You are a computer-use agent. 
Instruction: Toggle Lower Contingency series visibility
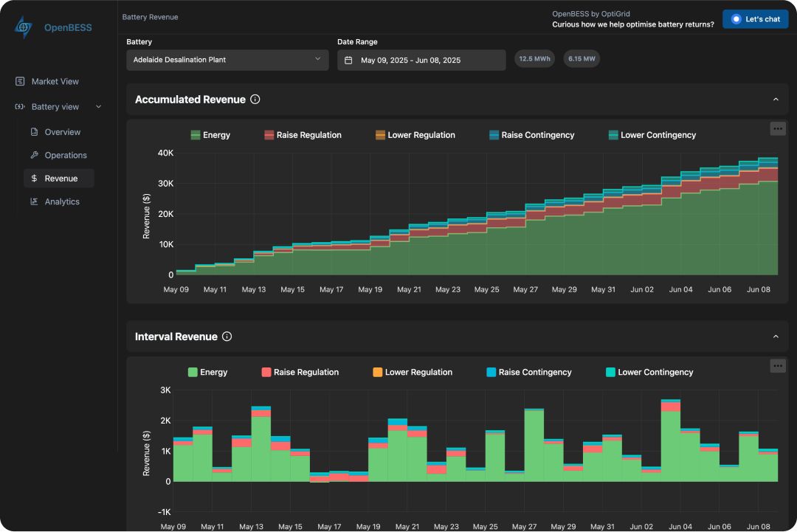coord(653,134)
